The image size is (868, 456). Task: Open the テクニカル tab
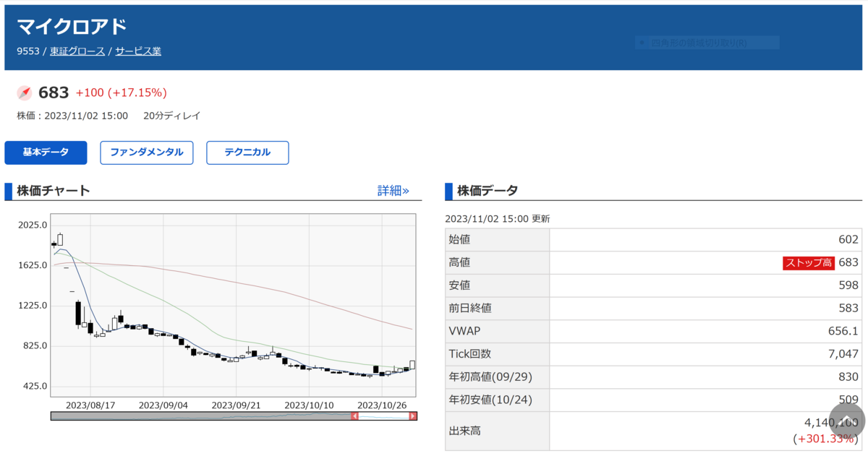tap(247, 152)
